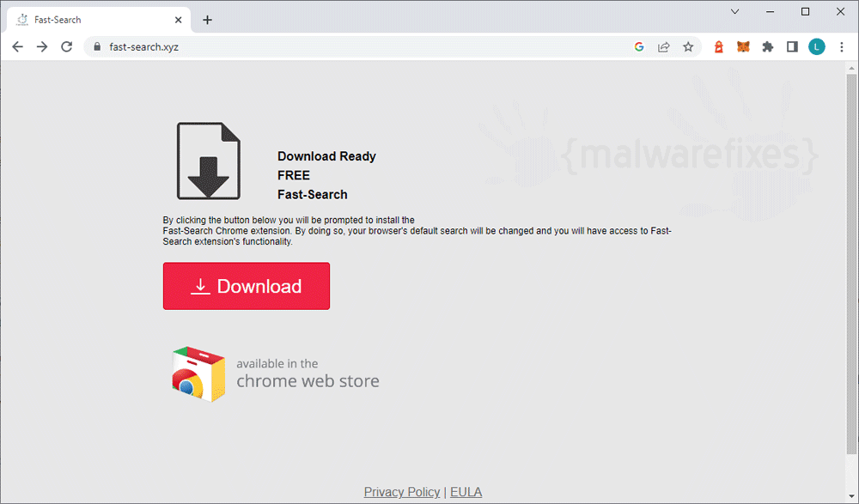Click the red Download button
This screenshot has height=504, width=859.
[246, 286]
